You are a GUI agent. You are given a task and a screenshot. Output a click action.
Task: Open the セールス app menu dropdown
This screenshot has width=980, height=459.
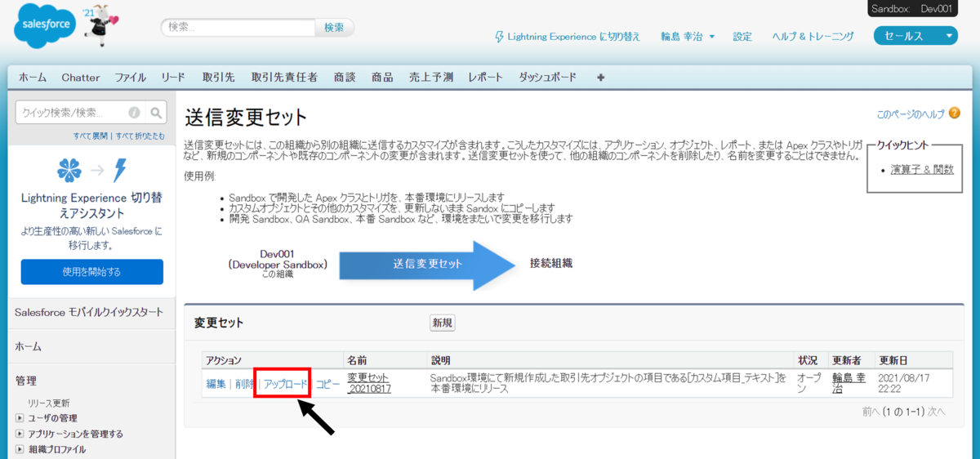pos(915,36)
